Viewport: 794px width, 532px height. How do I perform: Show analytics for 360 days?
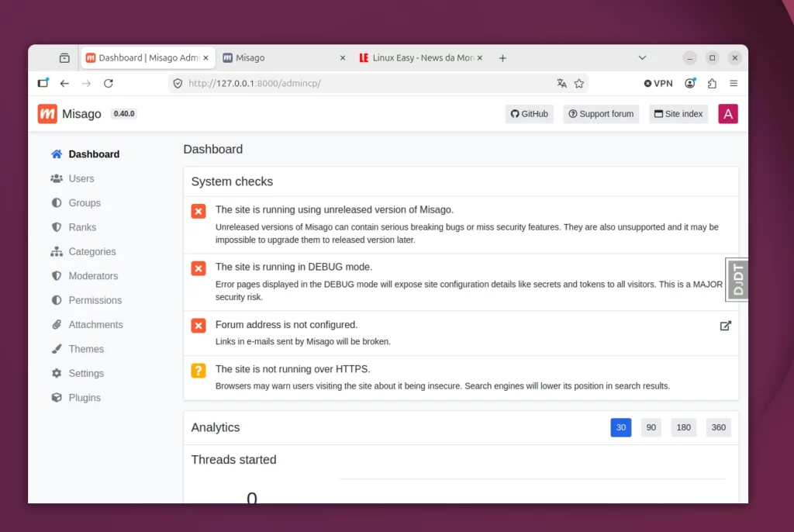[x=719, y=427]
